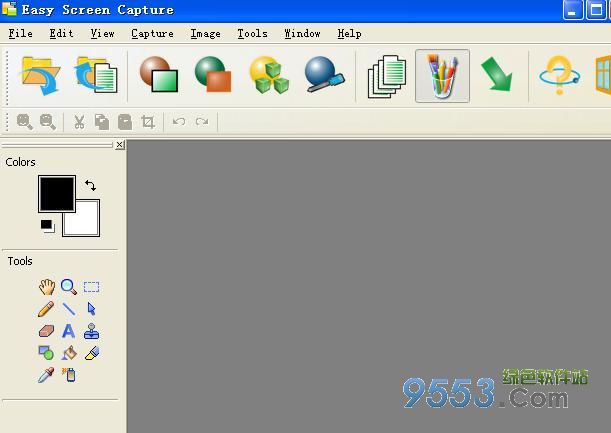This screenshot has height=433, width=611.
Task: Click the Paste clipboard icon
Action: pyautogui.click(x=125, y=122)
